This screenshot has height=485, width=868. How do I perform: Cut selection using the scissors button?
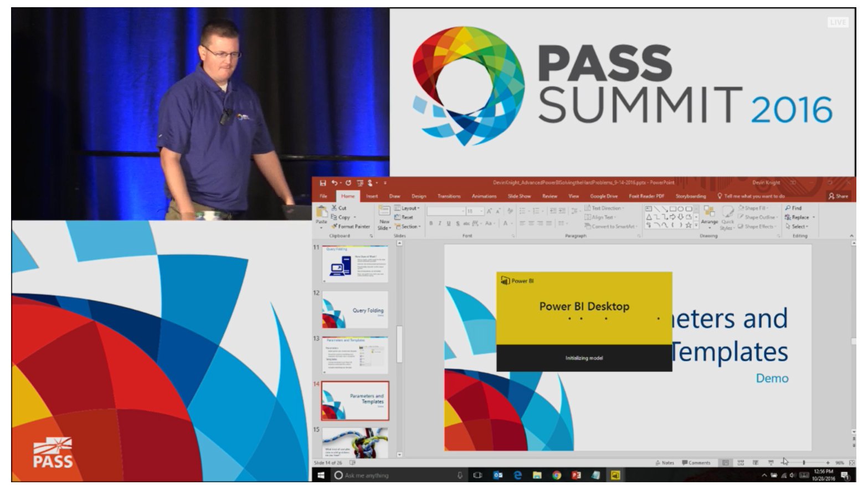pos(339,208)
